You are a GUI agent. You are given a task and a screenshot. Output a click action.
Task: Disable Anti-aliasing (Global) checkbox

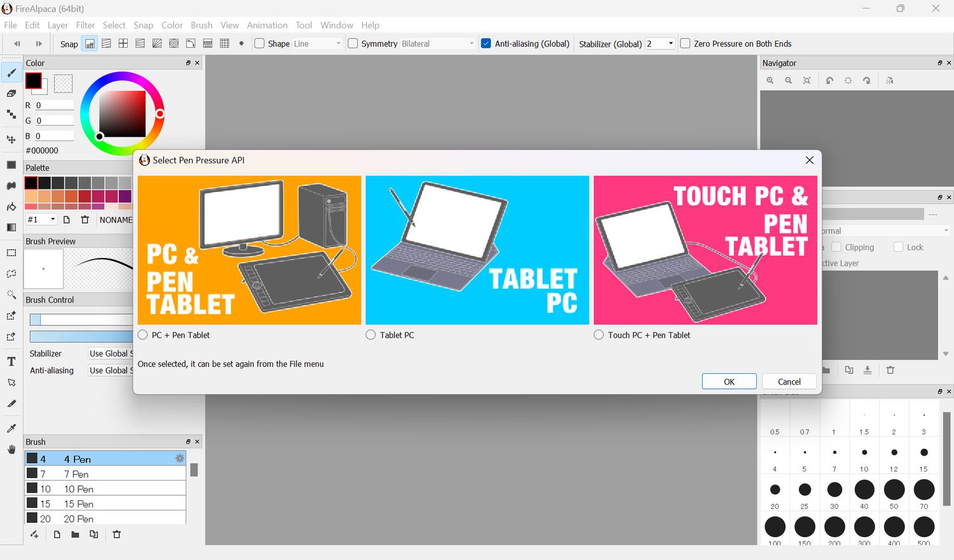click(x=487, y=44)
